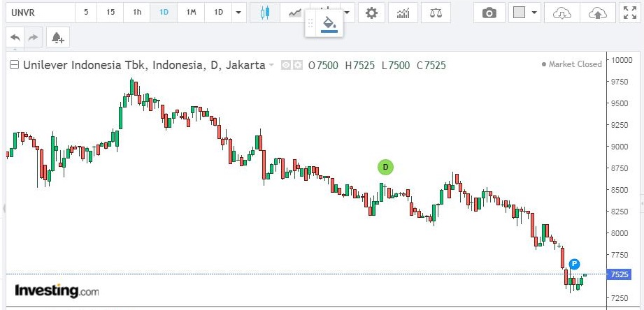
Task: Select the 15 minute interval
Action: pyautogui.click(x=110, y=13)
